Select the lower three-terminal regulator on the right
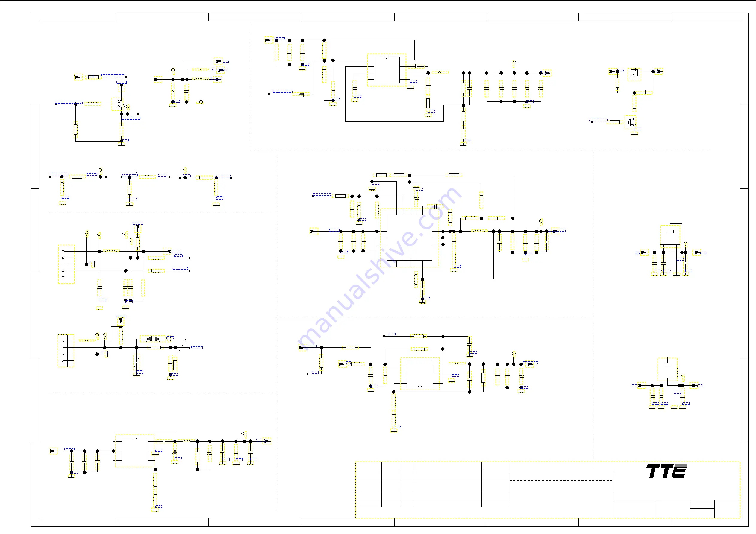The image size is (756, 534). (667, 370)
